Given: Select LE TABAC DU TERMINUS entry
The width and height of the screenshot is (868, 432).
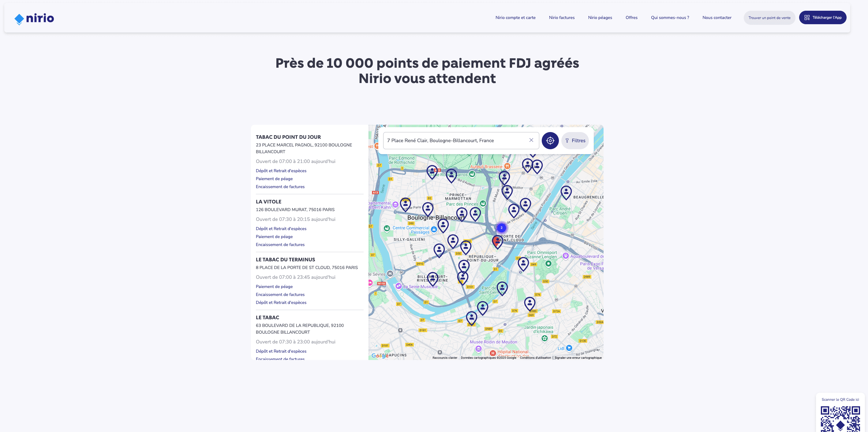Looking at the screenshot, I should pyautogui.click(x=285, y=260).
